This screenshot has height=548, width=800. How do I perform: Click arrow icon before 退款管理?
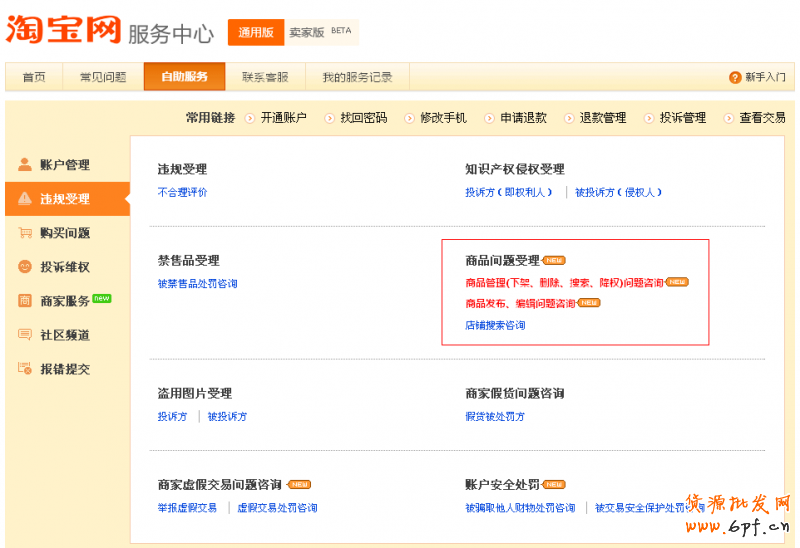(569, 118)
